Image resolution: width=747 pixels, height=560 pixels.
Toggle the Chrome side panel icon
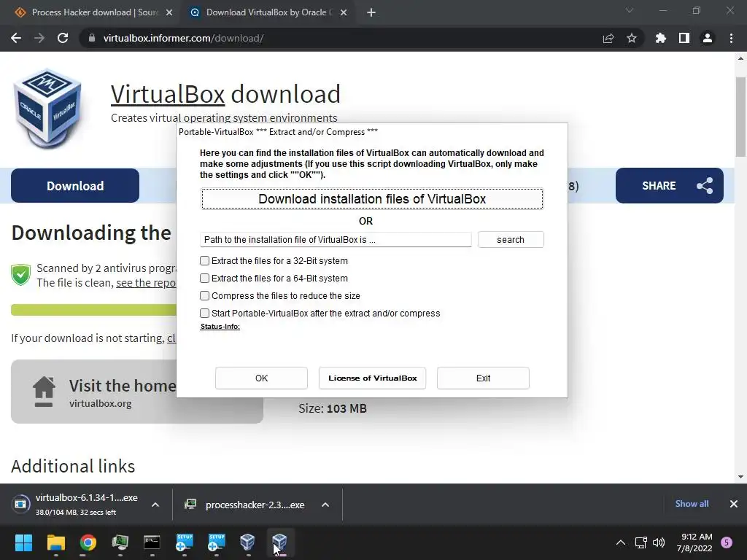(x=684, y=38)
